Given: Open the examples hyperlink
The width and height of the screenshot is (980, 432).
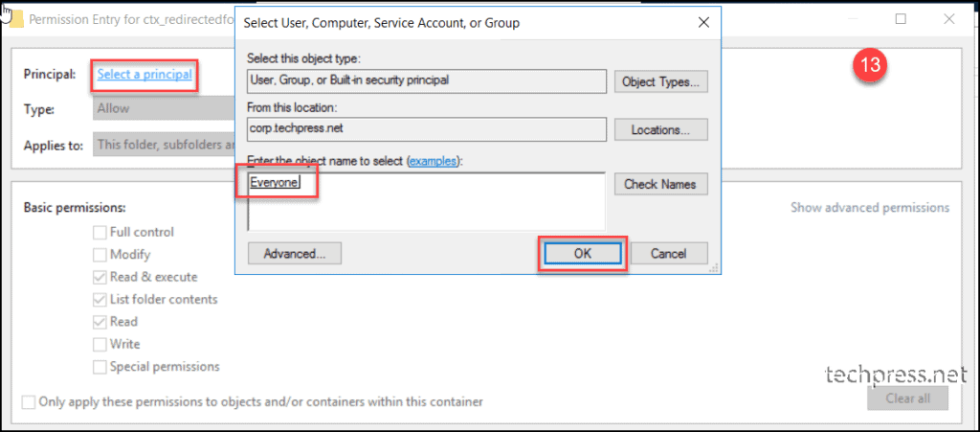Looking at the screenshot, I should tap(434, 161).
